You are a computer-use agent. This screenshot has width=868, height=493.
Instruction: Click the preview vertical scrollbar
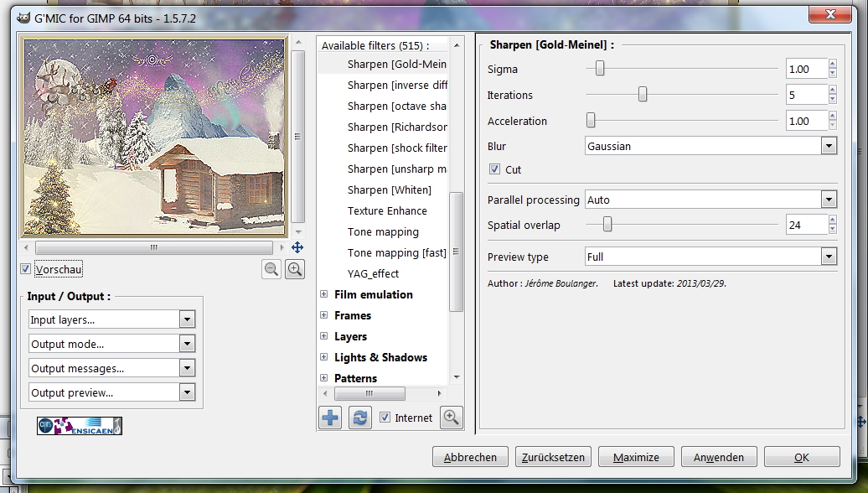pos(297,137)
